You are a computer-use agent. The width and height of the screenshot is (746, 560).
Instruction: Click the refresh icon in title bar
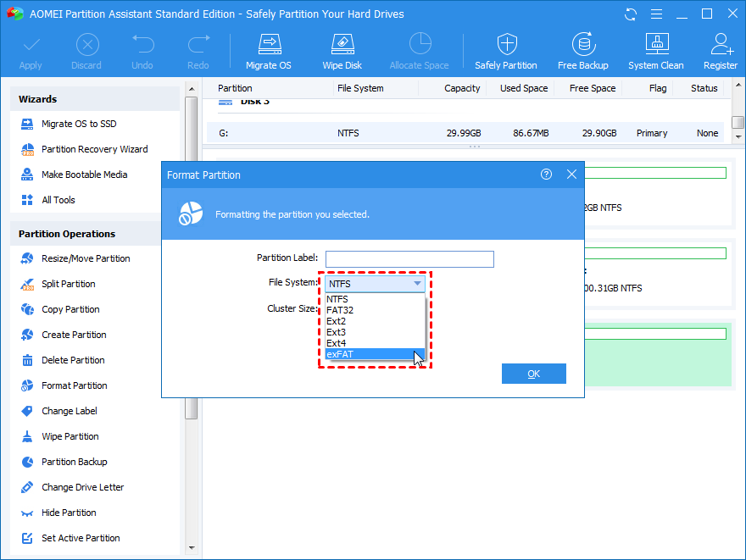[x=631, y=14]
